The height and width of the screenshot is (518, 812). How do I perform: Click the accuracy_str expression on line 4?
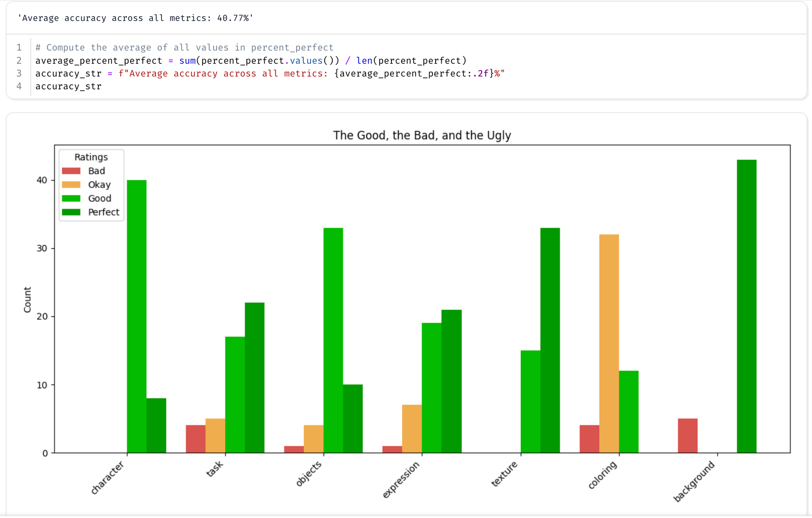pyautogui.click(x=68, y=86)
